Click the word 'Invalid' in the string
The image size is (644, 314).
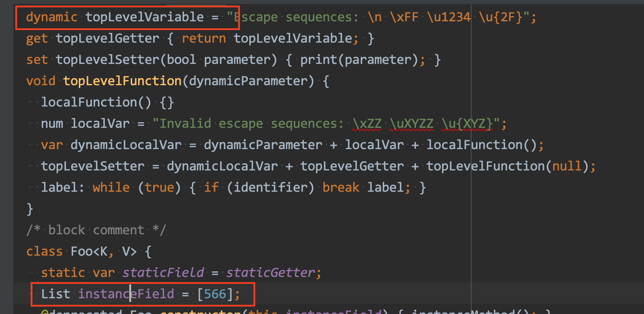click(185, 124)
